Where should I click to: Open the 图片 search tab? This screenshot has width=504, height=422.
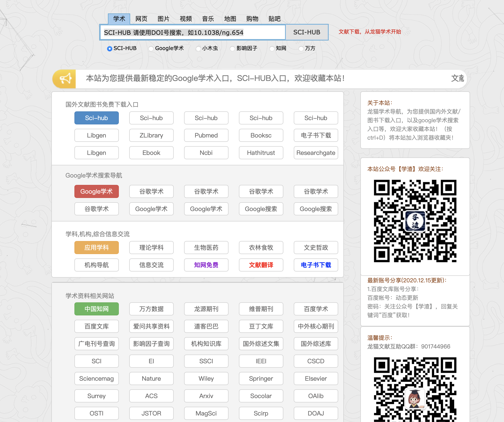[x=163, y=19]
